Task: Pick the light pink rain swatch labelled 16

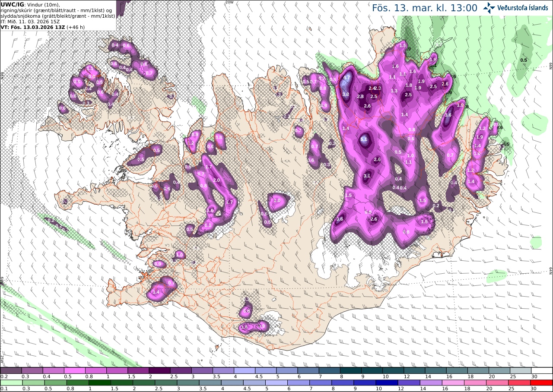Action: (x=453, y=383)
